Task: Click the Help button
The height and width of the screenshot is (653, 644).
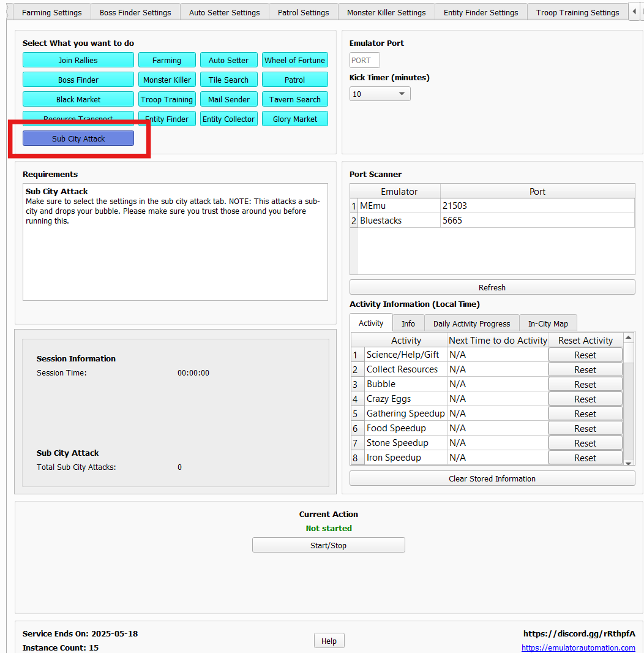Action: coord(329,641)
